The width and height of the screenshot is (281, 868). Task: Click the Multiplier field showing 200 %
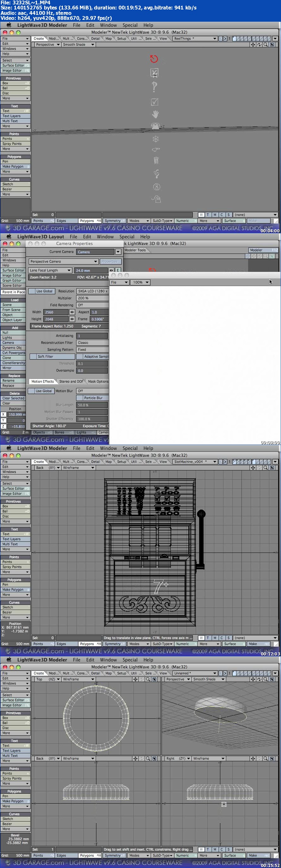93,298
